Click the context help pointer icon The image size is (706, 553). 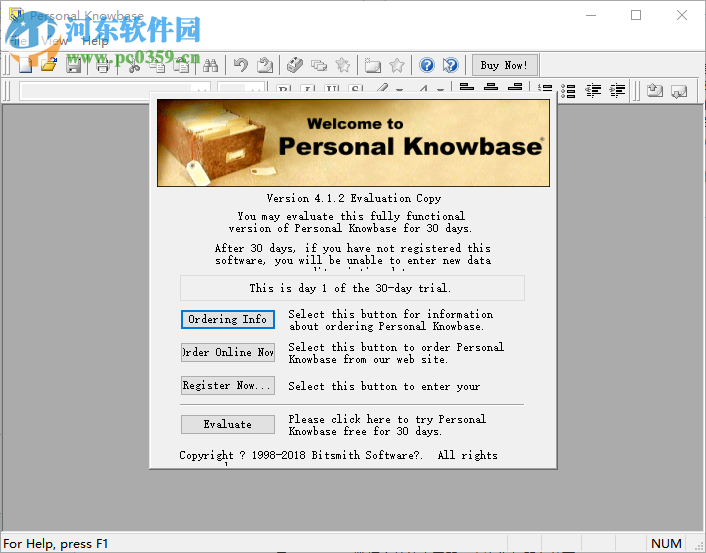[x=450, y=66]
